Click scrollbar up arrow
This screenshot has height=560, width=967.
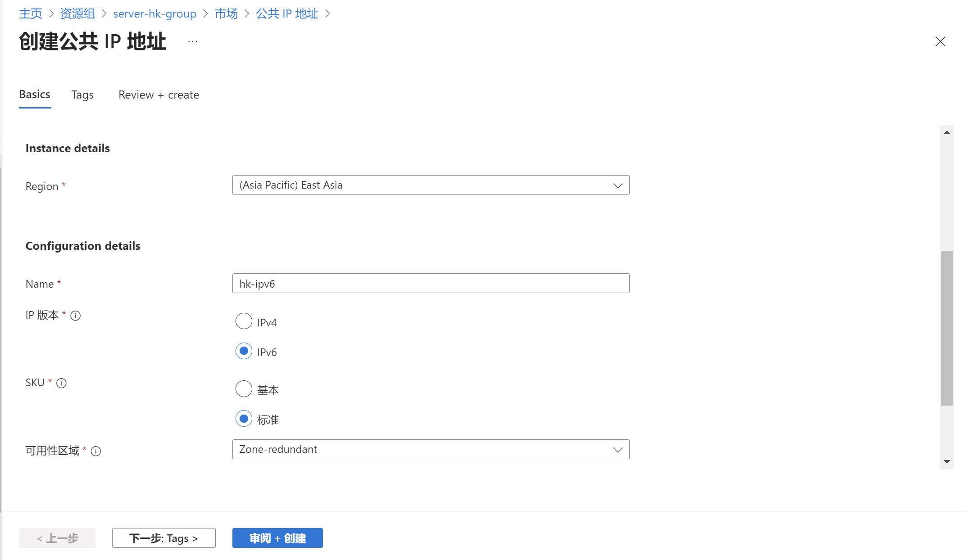[947, 132]
